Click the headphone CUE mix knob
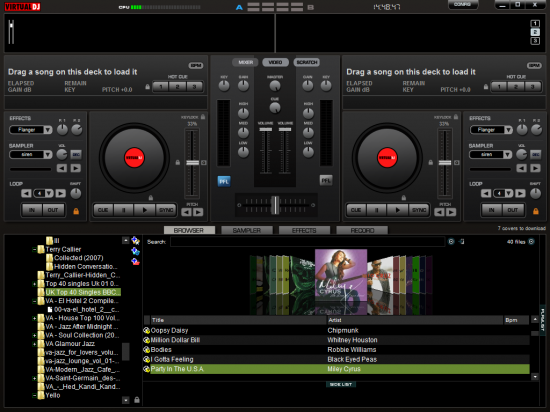Screen dimensions: 550x412 coord(275,108)
